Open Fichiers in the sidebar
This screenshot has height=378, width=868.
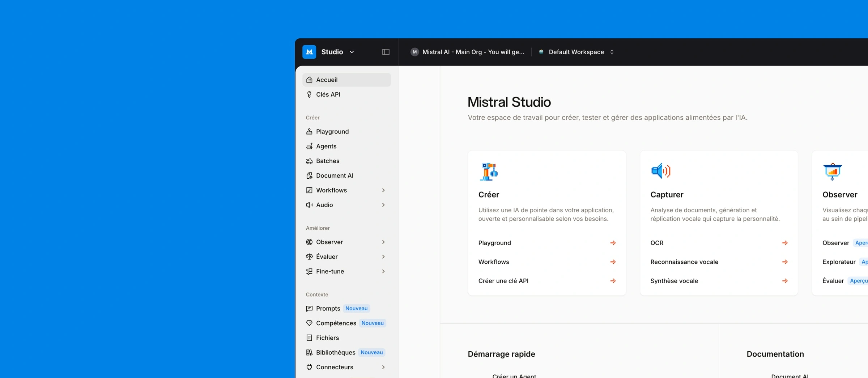(346, 338)
